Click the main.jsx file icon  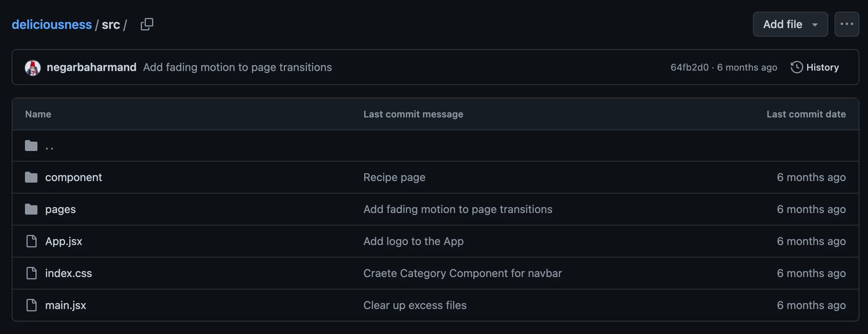pos(31,305)
